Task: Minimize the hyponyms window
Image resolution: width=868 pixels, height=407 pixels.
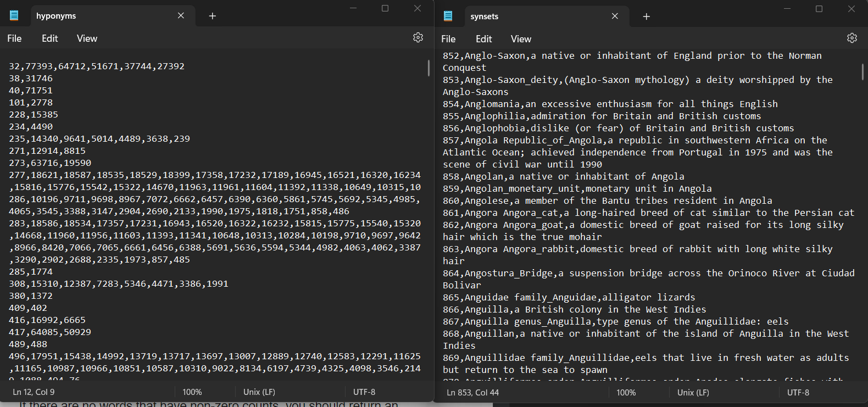Action: (353, 8)
